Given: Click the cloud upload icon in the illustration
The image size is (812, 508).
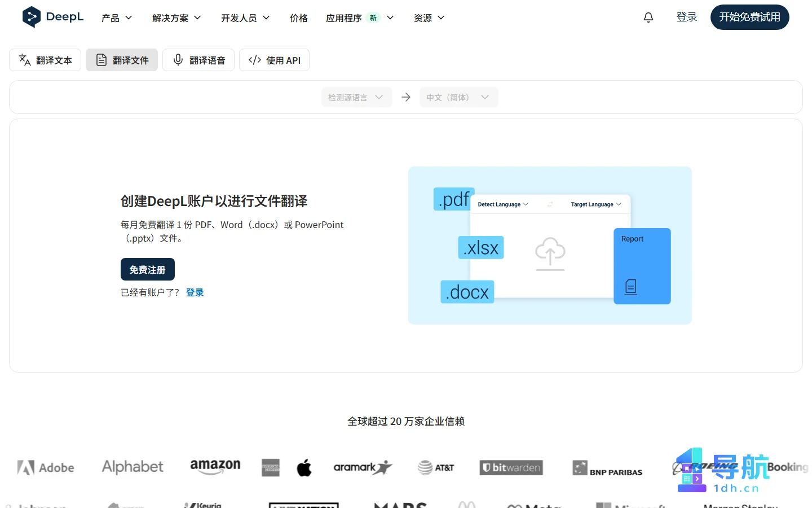Looking at the screenshot, I should 550,253.
